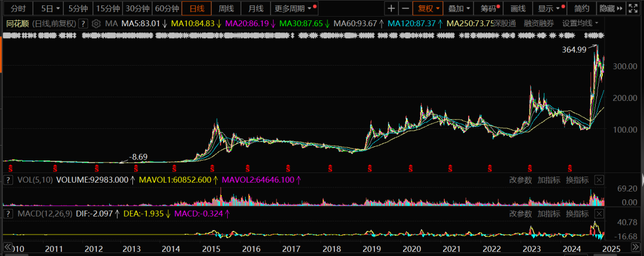This screenshot has width=644, height=256.
Task: Zoom in chart with plus button
Action: 391,8
